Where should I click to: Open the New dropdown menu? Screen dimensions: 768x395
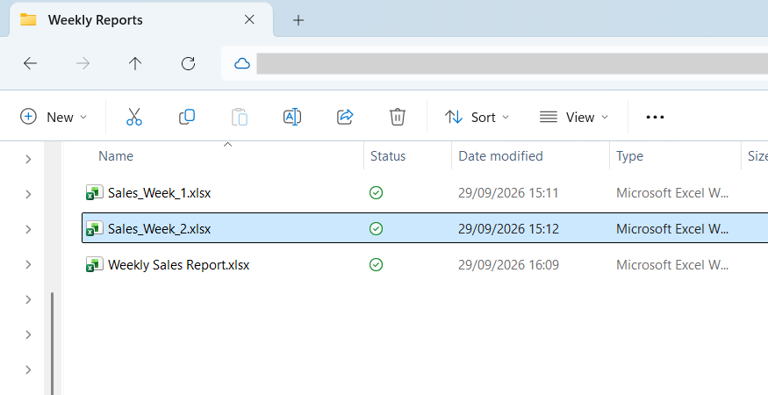[53, 117]
